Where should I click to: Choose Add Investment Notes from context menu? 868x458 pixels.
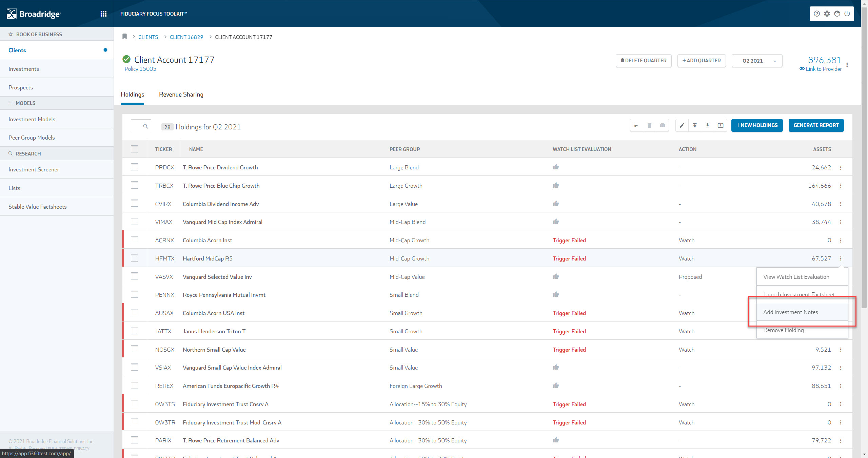(790, 312)
